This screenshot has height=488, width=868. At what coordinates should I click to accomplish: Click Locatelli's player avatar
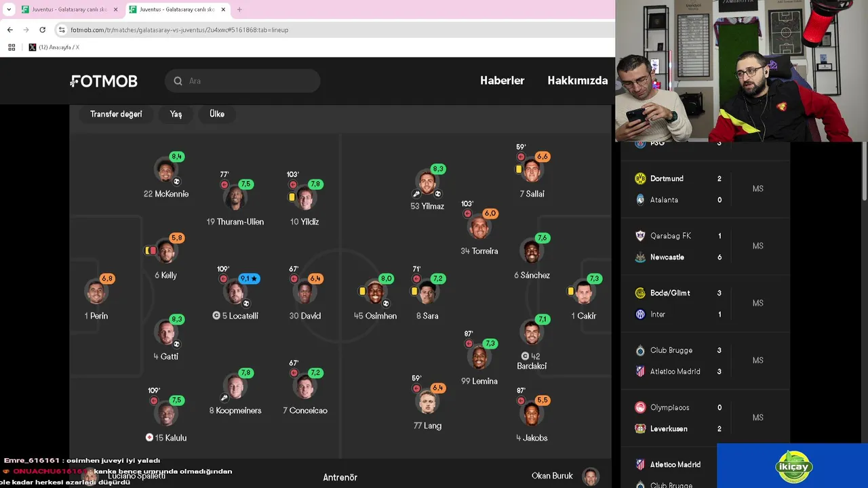[x=235, y=293]
